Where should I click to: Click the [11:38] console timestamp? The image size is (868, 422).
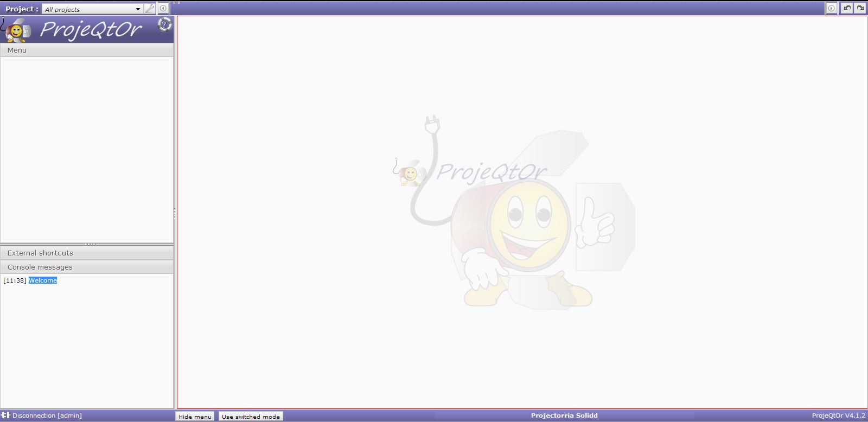click(15, 280)
